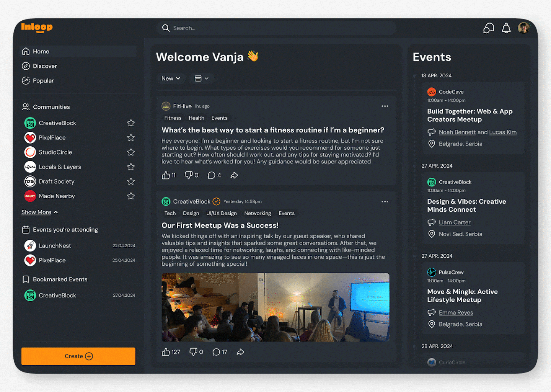Image resolution: width=551 pixels, height=392 pixels.
Task: Favorite the StudioCircle community star
Action: 131,152
